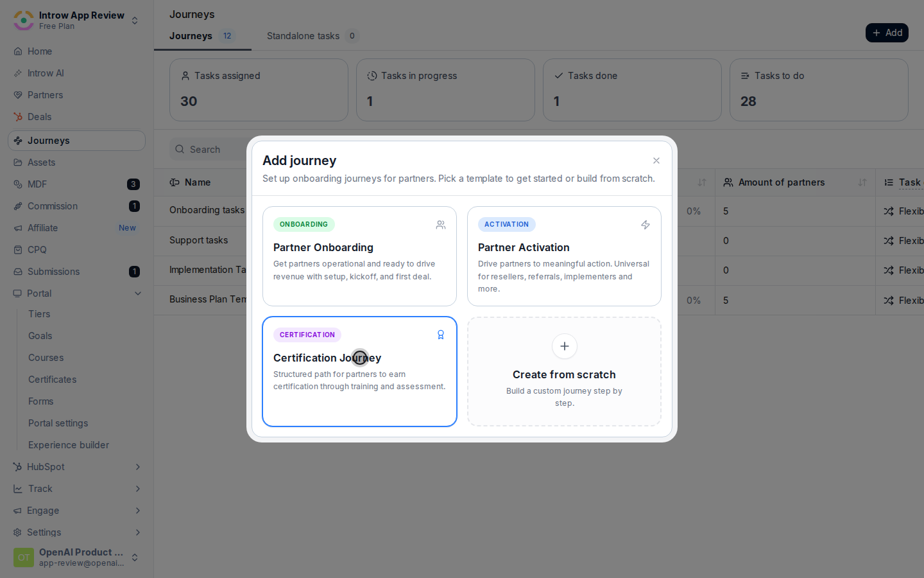Click the Introw AI sparkle icon
This screenshot has height=578, width=924.
(x=18, y=73)
